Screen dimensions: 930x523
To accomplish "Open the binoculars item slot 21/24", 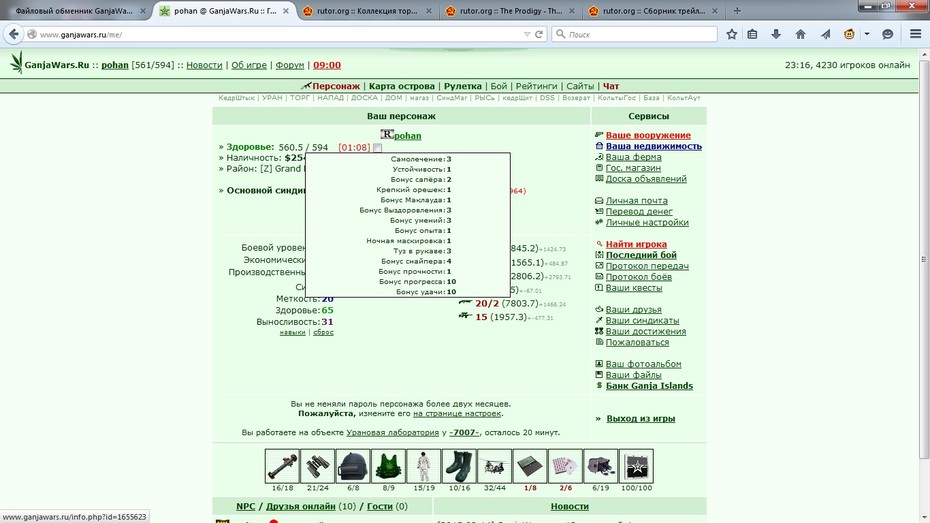I will 317,466.
